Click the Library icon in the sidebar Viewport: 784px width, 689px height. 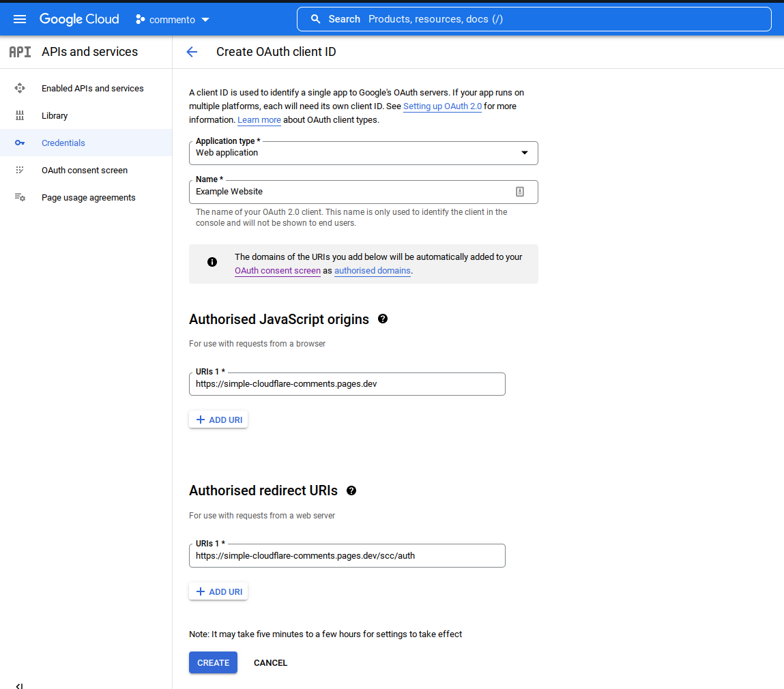[x=20, y=115]
